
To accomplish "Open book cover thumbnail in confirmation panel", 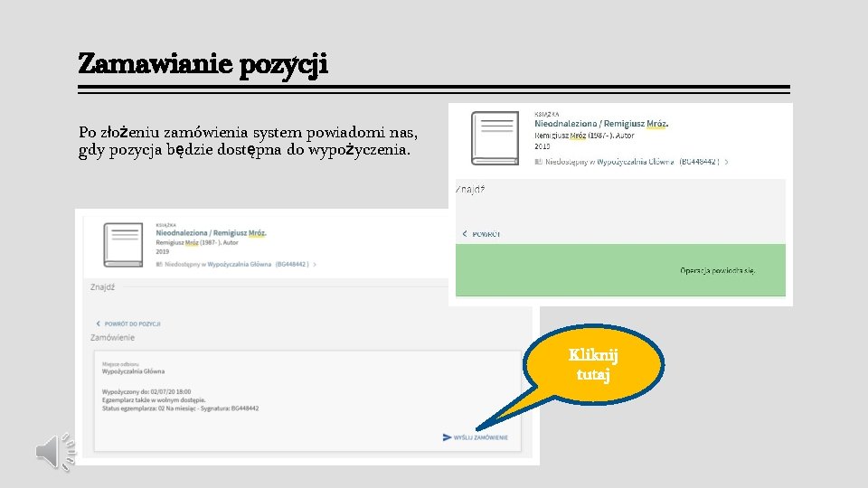I will [495, 138].
